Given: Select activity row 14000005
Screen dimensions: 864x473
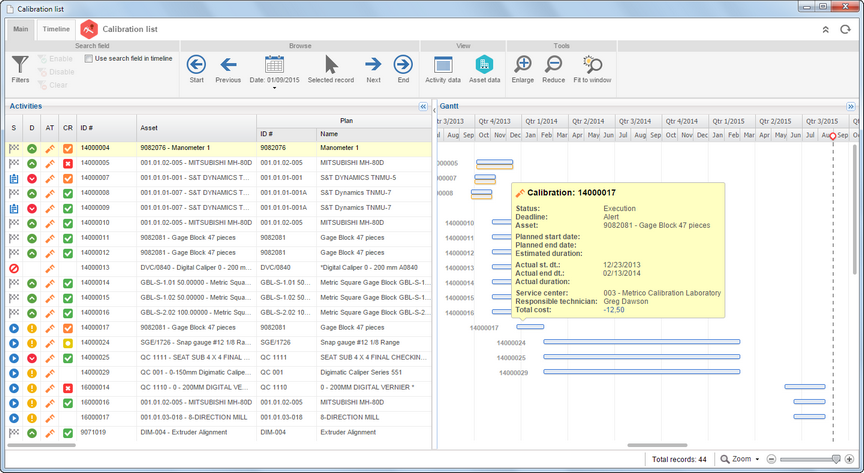Looking at the screenshot, I should (219, 163).
